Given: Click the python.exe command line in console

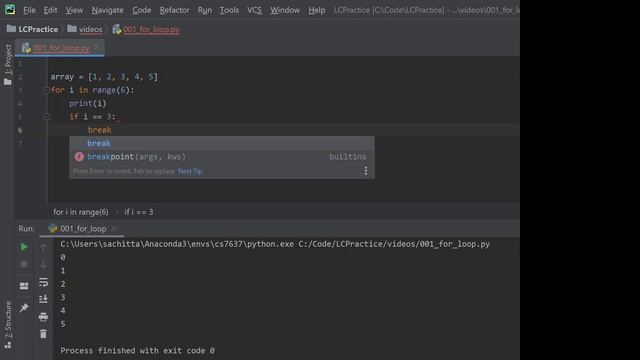Looking at the screenshot, I should coord(275,244).
